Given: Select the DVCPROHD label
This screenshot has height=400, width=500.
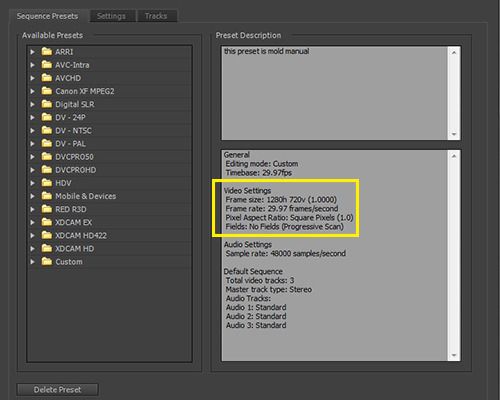Looking at the screenshot, I should tap(76, 170).
